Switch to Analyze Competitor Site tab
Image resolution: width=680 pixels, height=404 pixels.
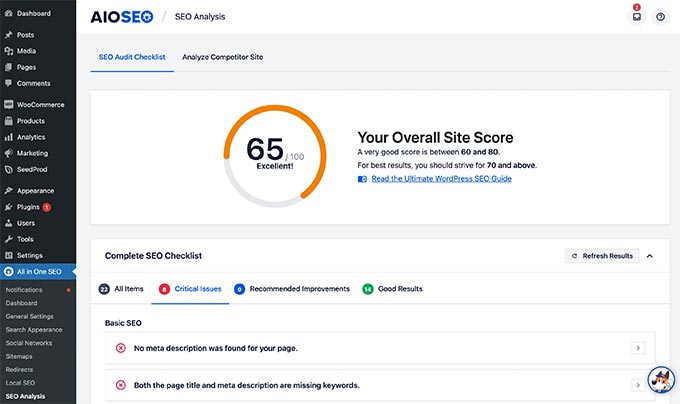pyautogui.click(x=222, y=57)
